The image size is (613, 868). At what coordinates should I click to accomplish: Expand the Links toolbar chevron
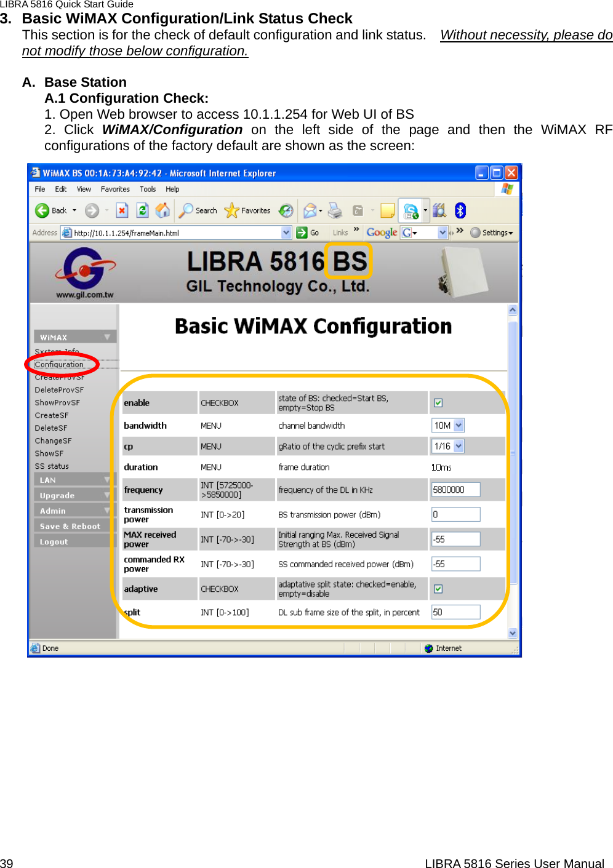(x=356, y=229)
